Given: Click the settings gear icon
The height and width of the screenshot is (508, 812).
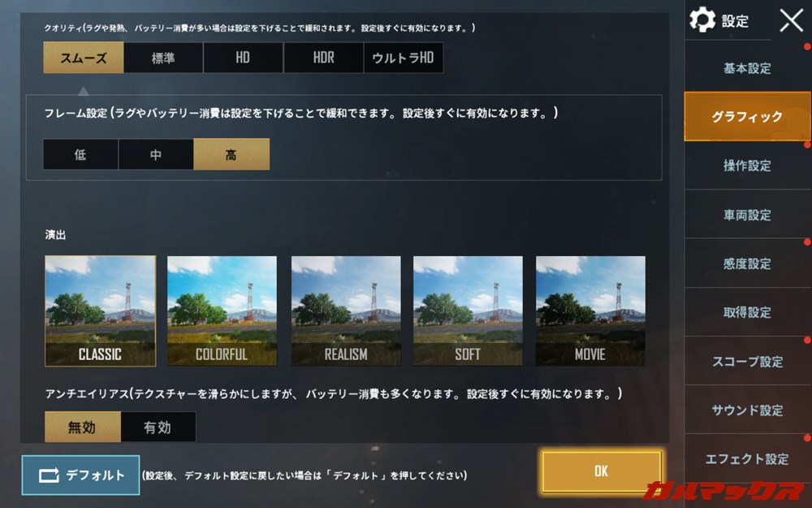Looking at the screenshot, I should coord(702,20).
